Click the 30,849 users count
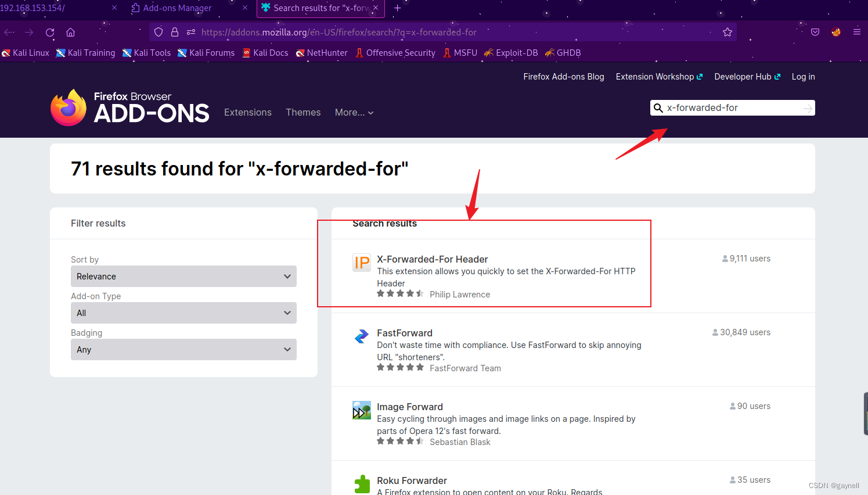 point(741,332)
